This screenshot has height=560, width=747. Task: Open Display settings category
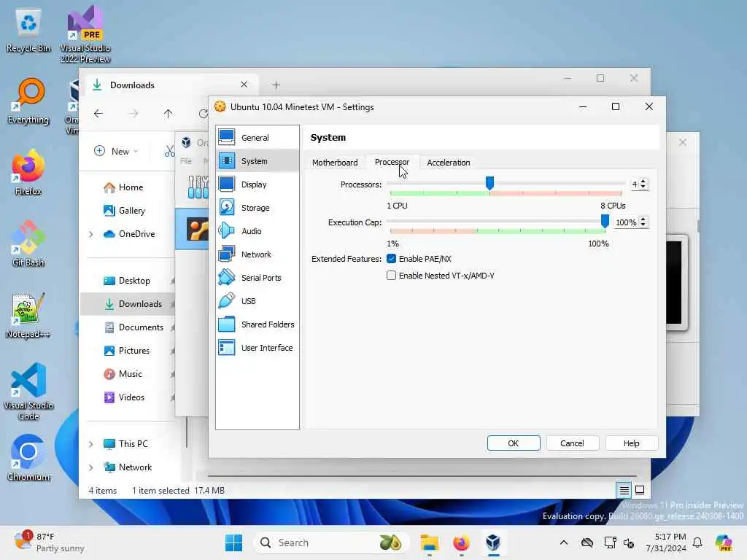click(258, 184)
